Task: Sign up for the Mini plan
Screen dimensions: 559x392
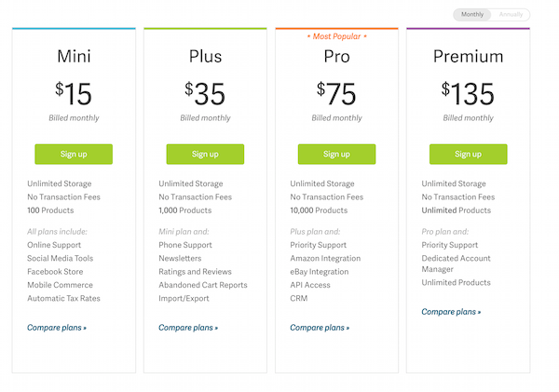Action: click(74, 154)
